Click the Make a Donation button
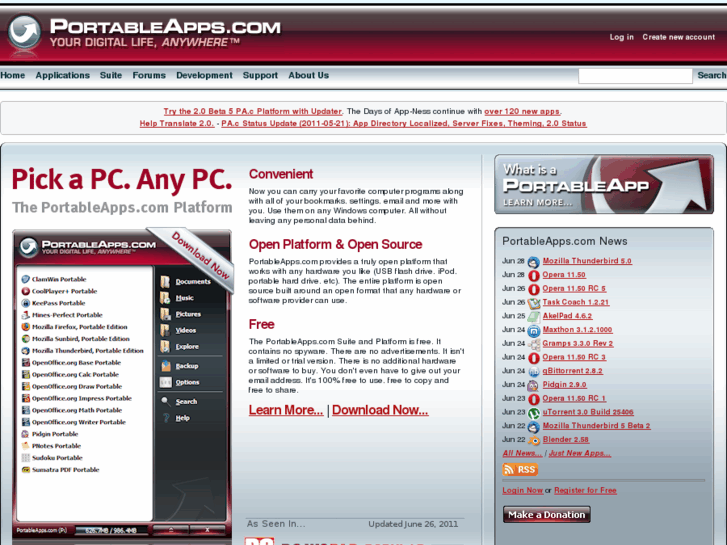 pos(547,514)
